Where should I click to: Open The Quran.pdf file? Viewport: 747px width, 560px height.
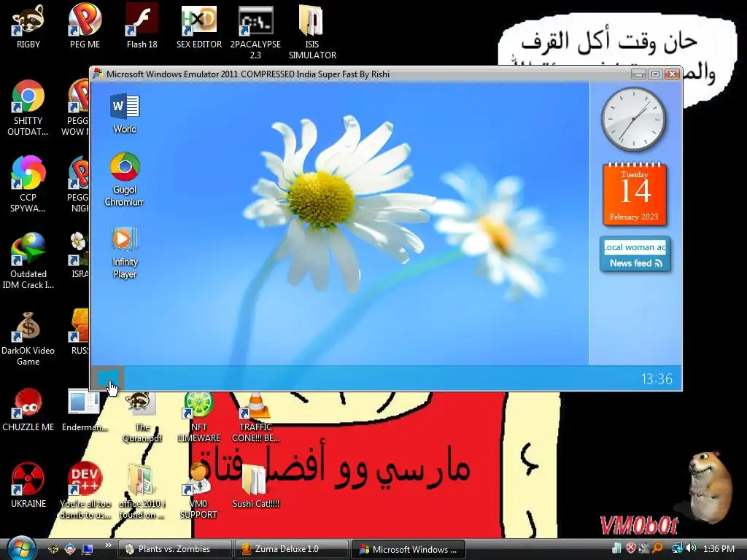(142, 417)
